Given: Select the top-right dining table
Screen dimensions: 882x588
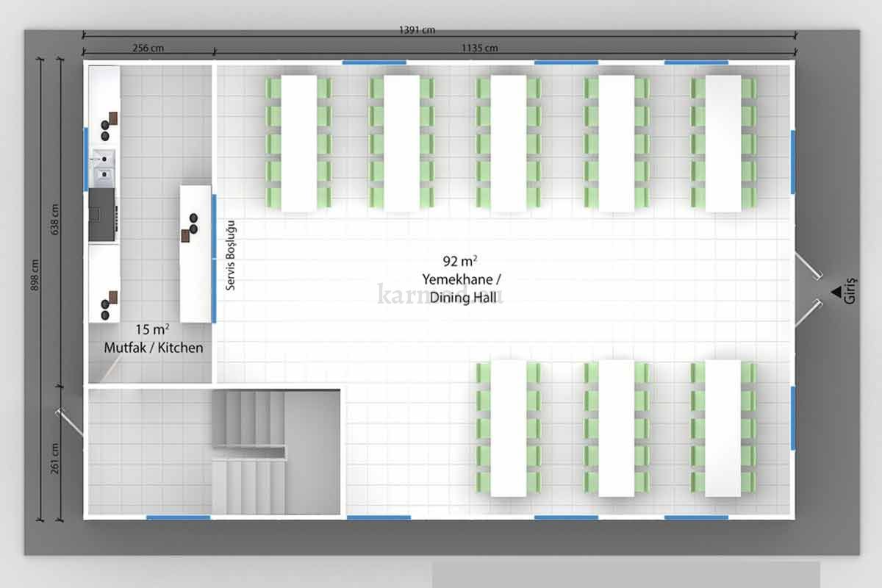Looking at the screenshot, I should 723,143.
